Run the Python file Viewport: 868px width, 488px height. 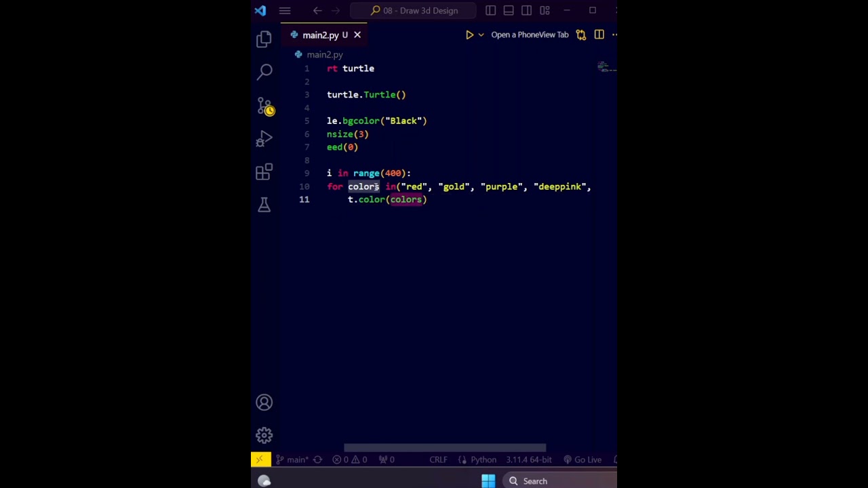(469, 35)
